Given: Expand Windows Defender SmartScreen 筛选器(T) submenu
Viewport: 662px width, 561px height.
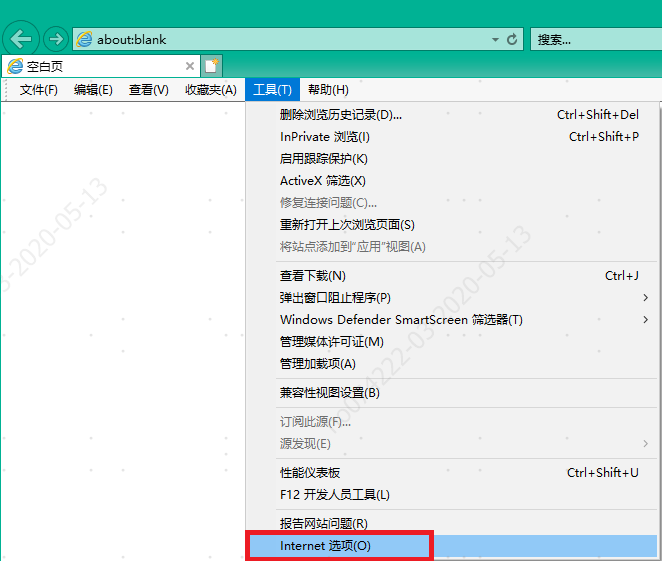Looking at the screenshot, I should coord(451,320).
